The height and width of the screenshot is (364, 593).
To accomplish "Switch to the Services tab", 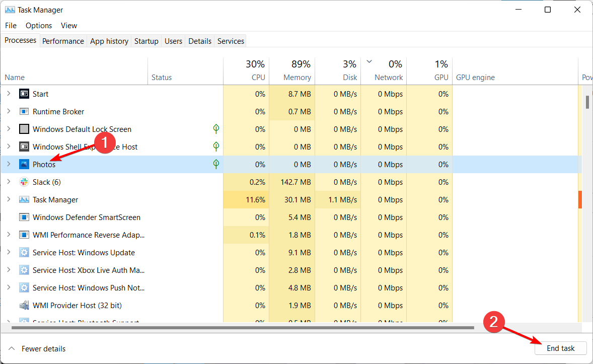I will pos(231,41).
